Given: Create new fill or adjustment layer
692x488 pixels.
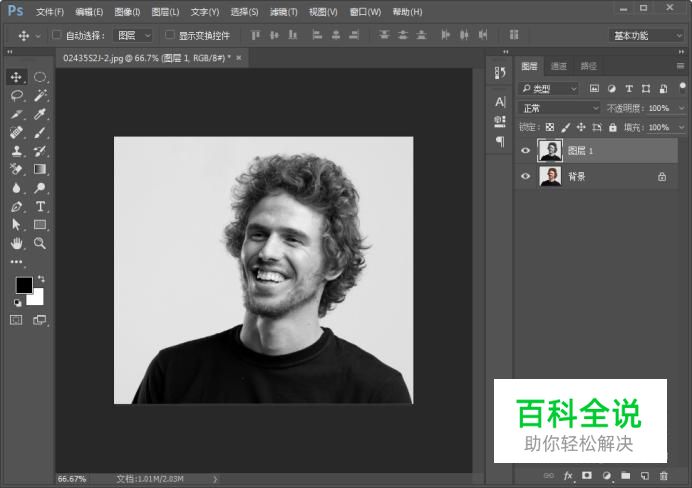Looking at the screenshot, I should pos(606,476).
